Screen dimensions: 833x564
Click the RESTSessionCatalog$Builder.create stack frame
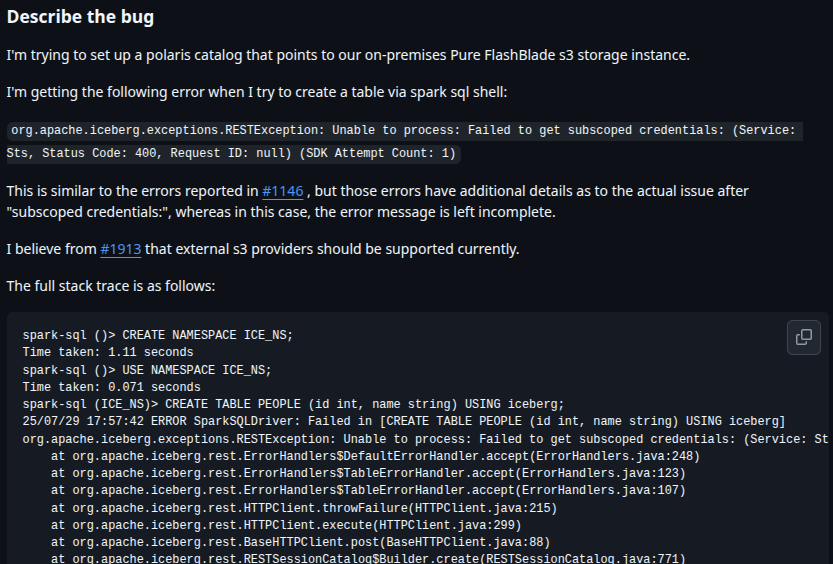point(368,559)
